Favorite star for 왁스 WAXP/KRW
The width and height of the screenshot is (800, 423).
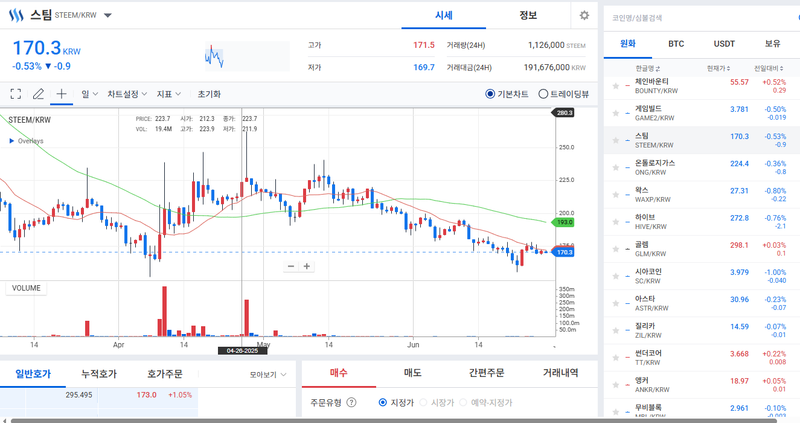coord(616,194)
